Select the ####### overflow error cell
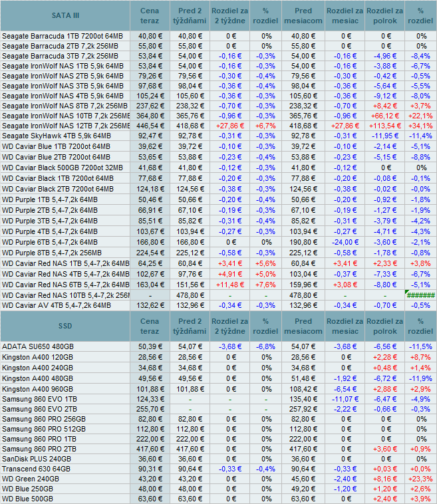 pyautogui.click(x=420, y=295)
